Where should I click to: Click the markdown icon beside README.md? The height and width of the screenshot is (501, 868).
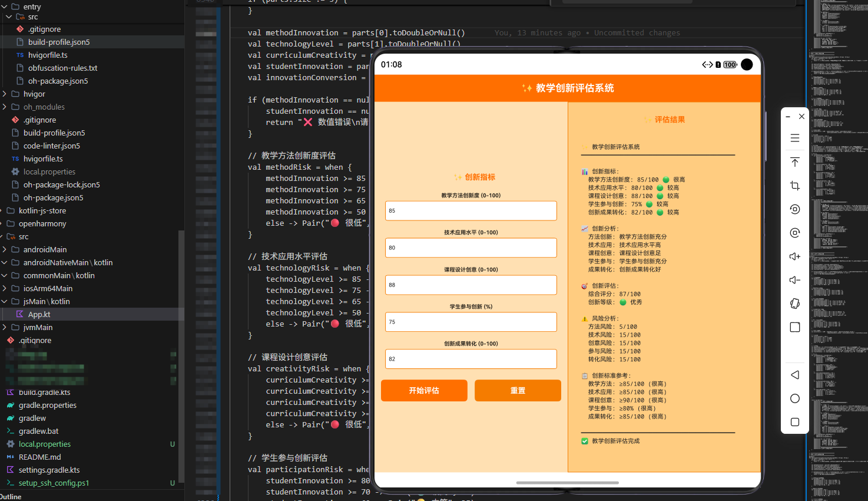[10, 457]
